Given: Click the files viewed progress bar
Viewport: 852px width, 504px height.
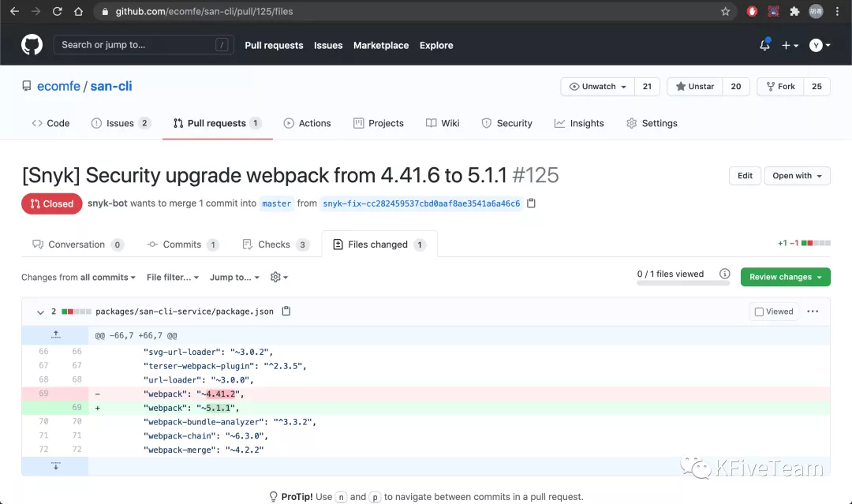Looking at the screenshot, I should point(683,283).
